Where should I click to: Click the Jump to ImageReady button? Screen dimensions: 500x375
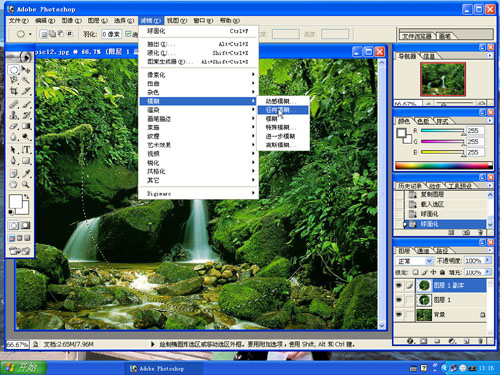click(x=20, y=251)
